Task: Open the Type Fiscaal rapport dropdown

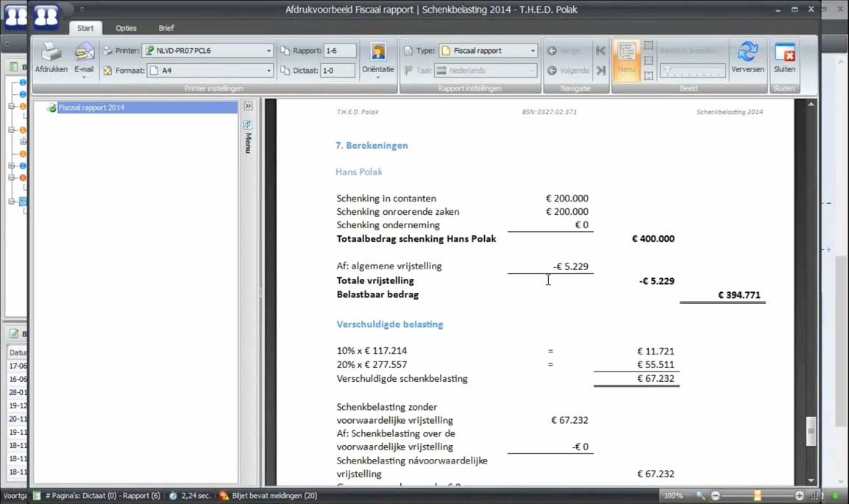Action: [489, 51]
